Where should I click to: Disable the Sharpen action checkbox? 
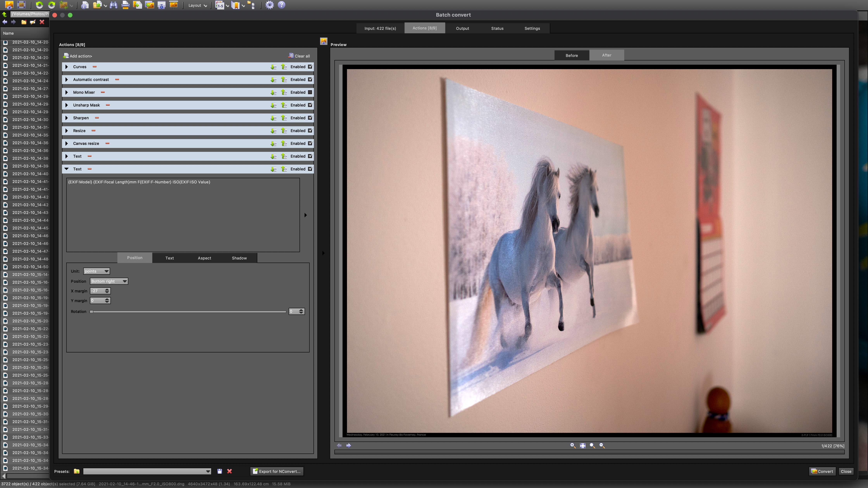[x=310, y=118]
